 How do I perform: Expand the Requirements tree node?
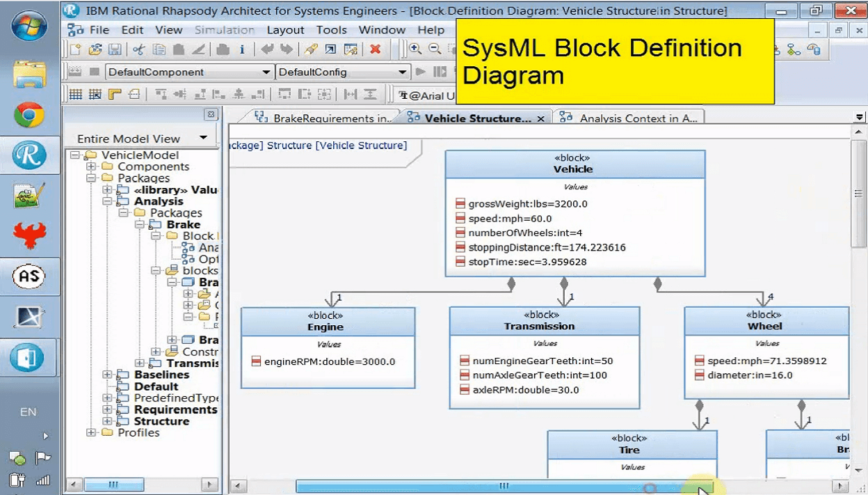click(107, 409)
